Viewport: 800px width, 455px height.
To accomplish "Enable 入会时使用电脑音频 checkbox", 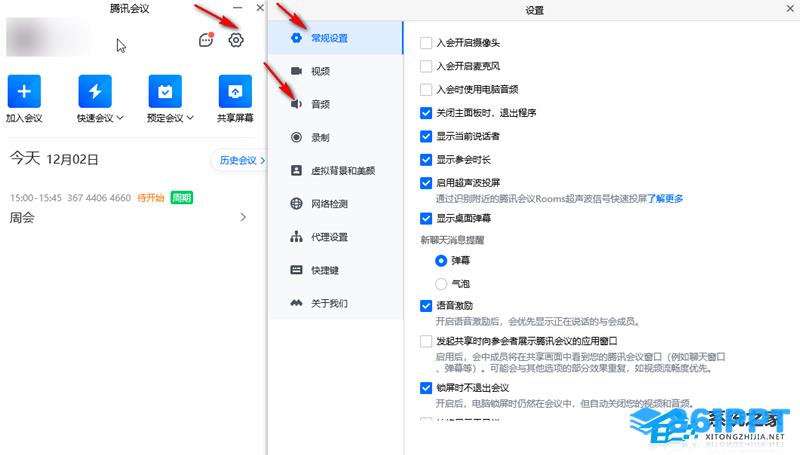I will click(426, 90).
